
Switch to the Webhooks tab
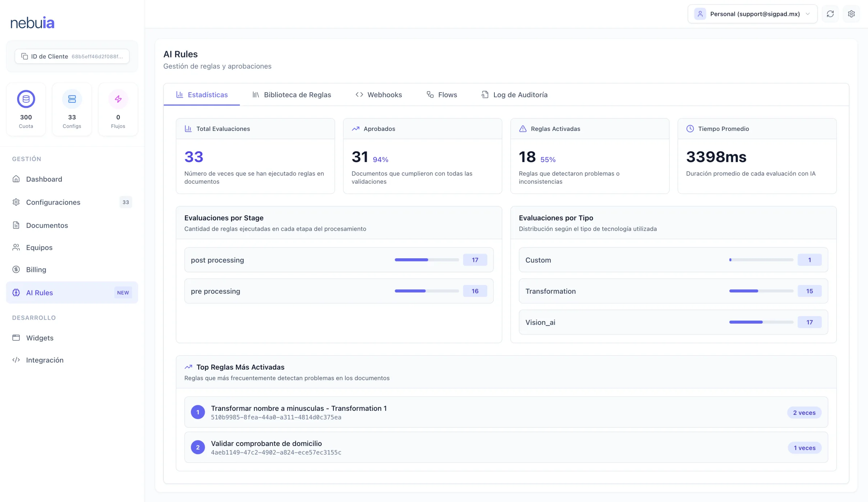379,94
